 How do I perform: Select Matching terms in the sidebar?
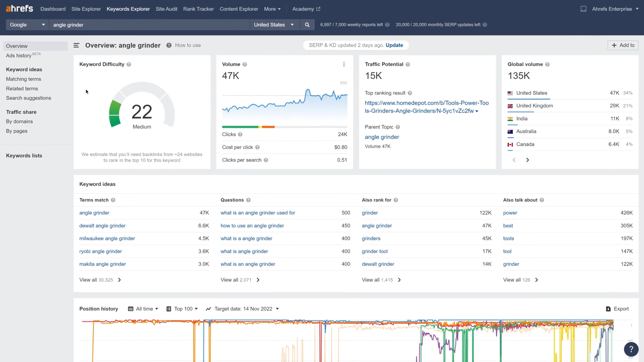(24, 79)
